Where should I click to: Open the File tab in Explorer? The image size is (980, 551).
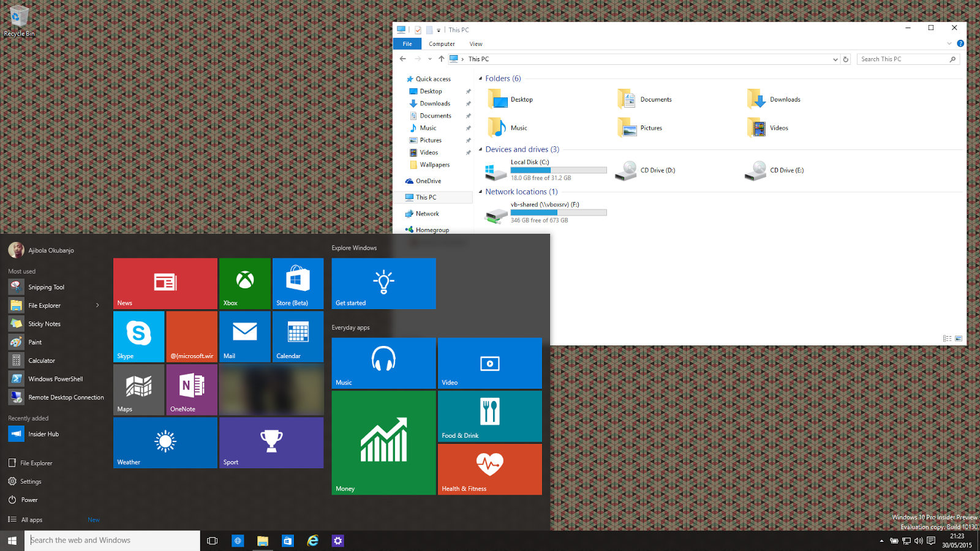(407, 44)
